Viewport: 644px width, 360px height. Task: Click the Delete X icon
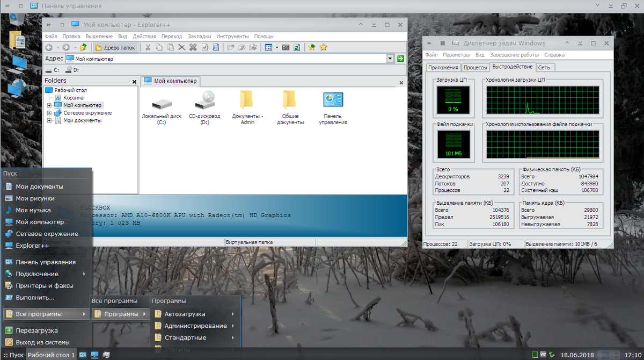click(x=182, y=47)
